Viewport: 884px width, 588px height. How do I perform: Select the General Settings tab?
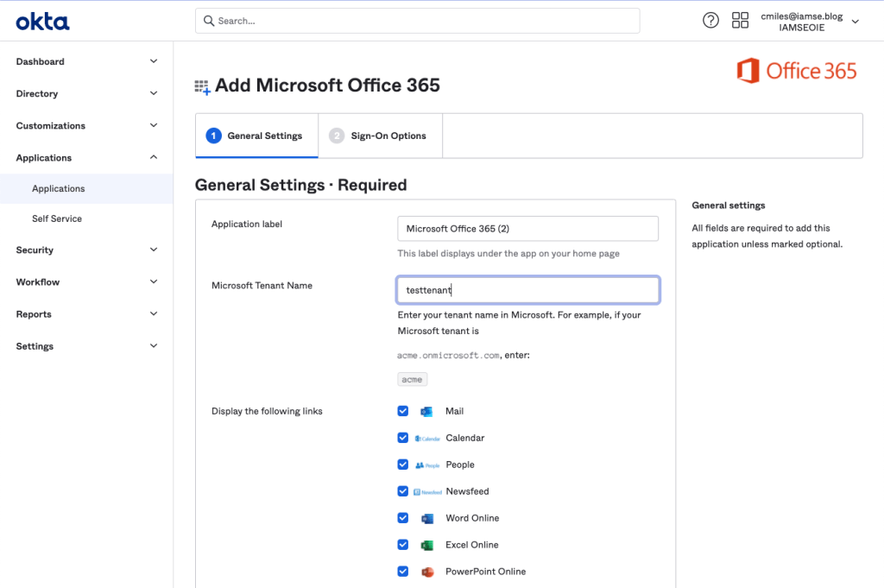point(256,136)
